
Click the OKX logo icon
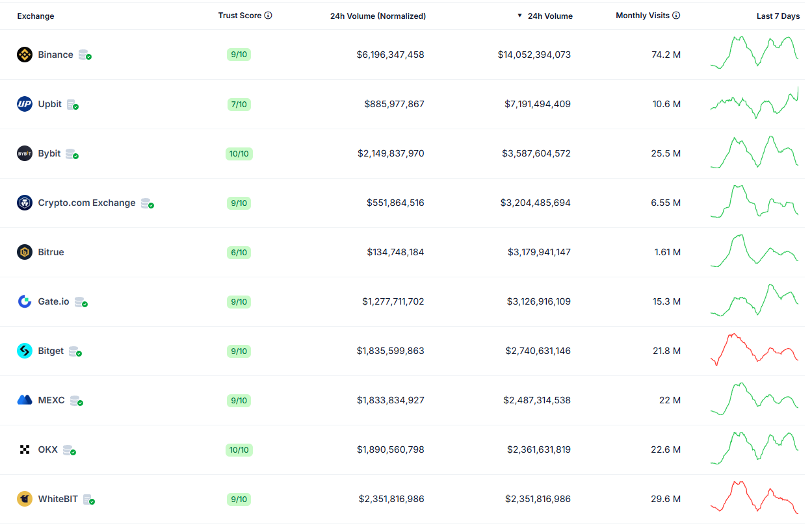click(x=25, y=449)
